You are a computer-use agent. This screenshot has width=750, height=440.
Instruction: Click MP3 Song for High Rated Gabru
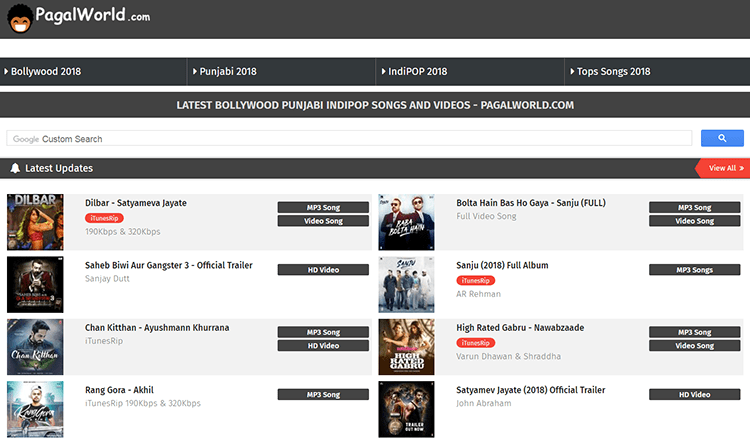(x=695, y=332)
